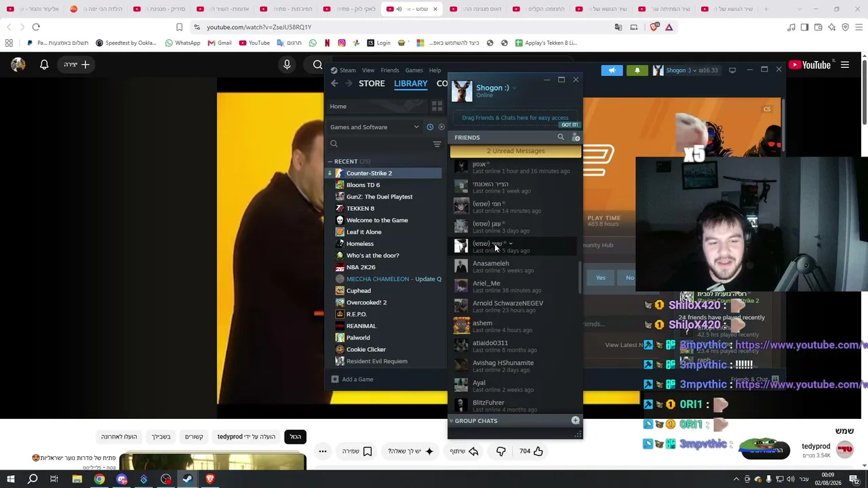Screen dimensions: 868x488
Task: Switch to the STORE tab
Action: (x=372, y=83)
